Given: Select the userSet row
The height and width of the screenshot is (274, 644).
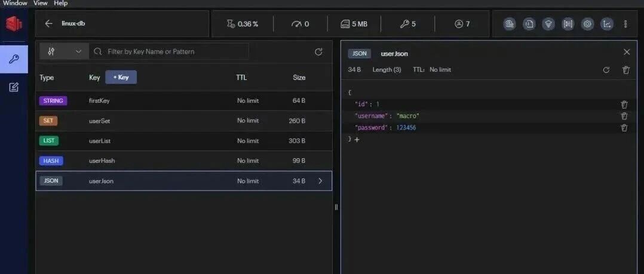Looking at the screenshot, I should 183,121.
